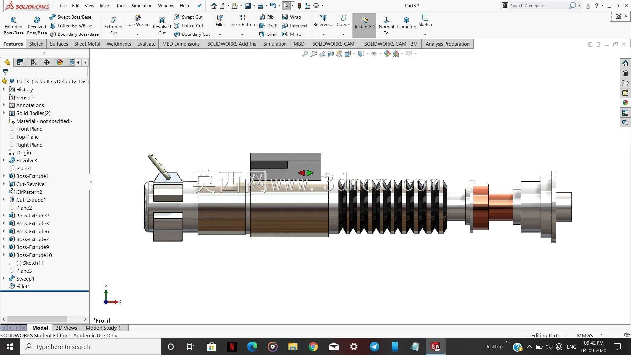Open the Tools menu
This screenshot has height=364, width=632.
(x=121, y=6)
